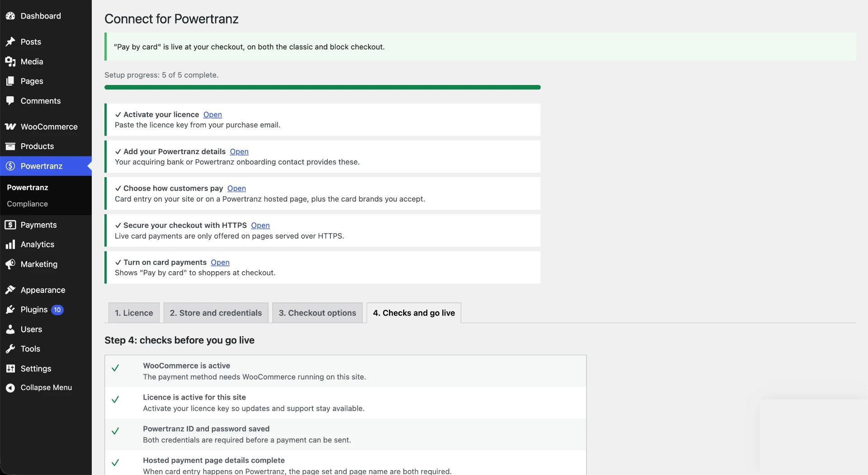Open the 3. Checkout options tab
868x475 pixels.
[317, 313]
